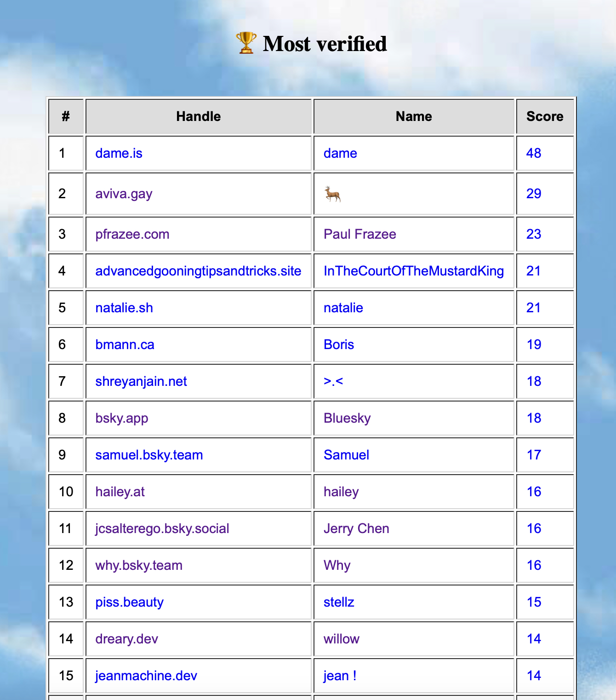The image size is (616, 700).
Task: Open the Jerry Chen name link
Action: 356,528
